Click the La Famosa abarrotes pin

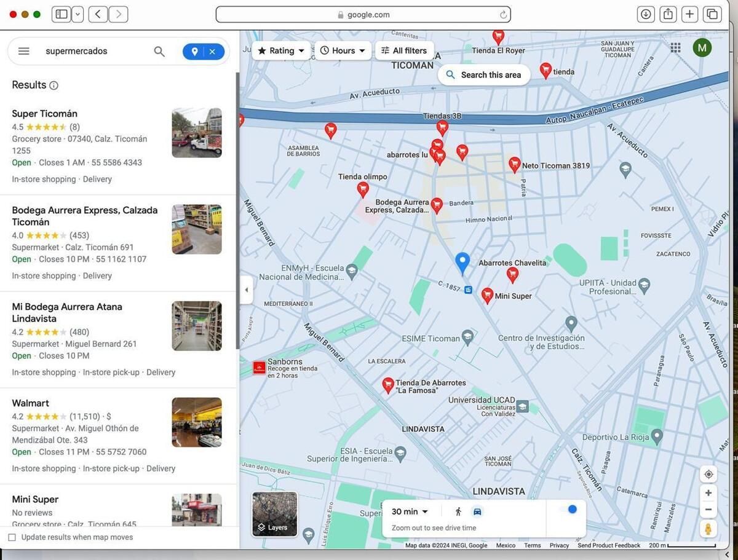tap(388, 386)
